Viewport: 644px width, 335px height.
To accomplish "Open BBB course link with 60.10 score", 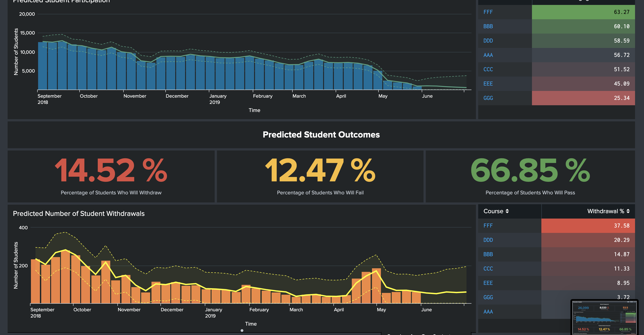I will pyautogui.click(x=488, y=26).
